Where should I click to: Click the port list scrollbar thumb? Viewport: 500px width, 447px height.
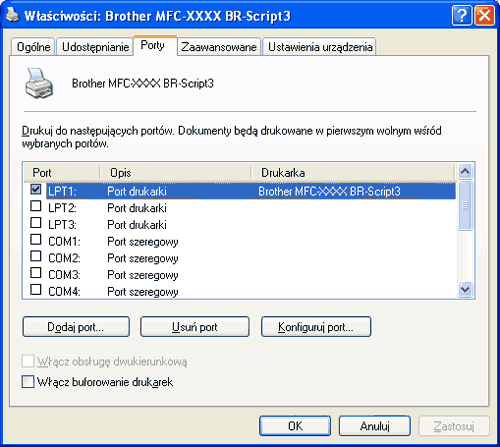(465, 205)
